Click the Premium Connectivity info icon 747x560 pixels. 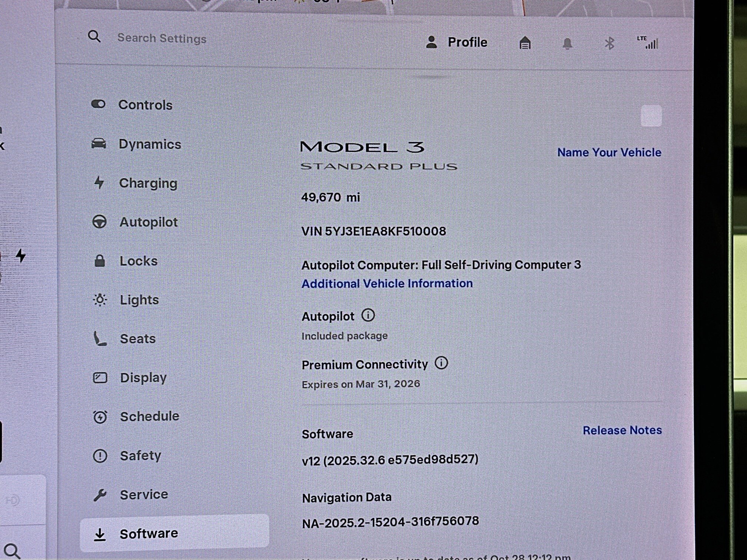point(441,363)
